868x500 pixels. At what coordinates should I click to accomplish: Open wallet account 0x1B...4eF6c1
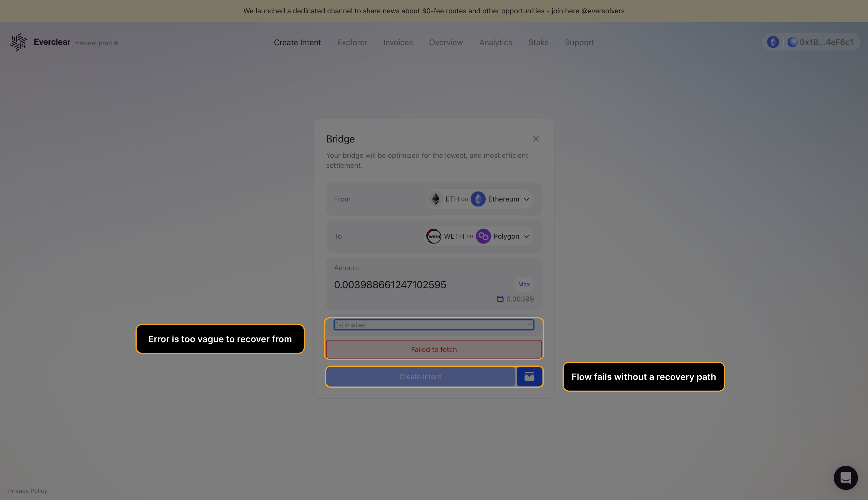coord(821,42)
